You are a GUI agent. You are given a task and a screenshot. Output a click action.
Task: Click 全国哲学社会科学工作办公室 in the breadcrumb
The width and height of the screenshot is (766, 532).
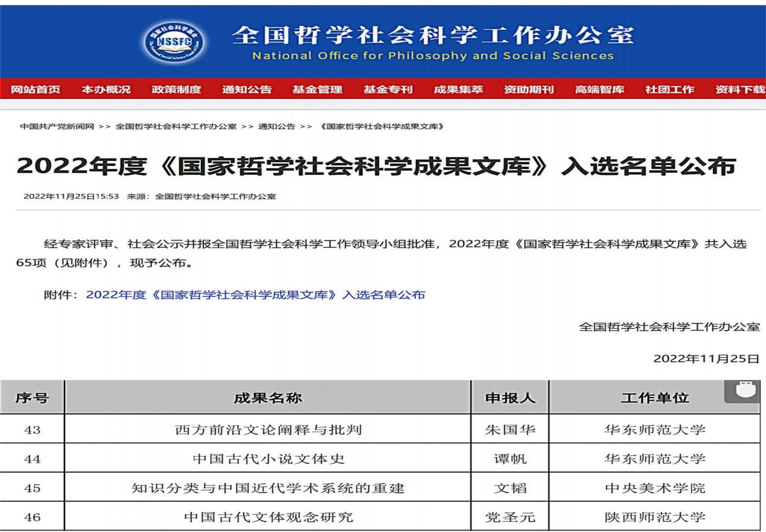tap(176, 126)
